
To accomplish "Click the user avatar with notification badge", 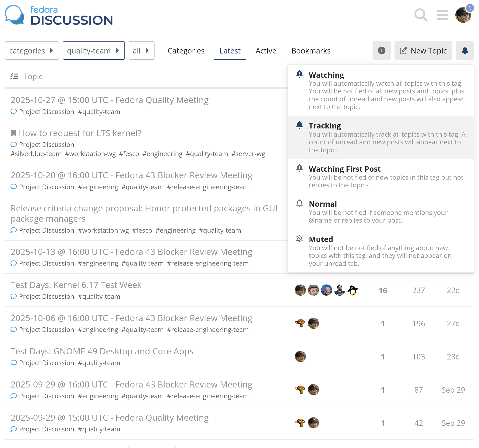I will [463, 15].
